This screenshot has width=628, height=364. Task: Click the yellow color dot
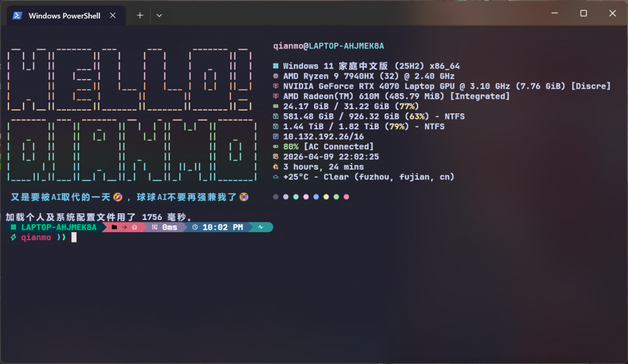(x=326, y=197)
